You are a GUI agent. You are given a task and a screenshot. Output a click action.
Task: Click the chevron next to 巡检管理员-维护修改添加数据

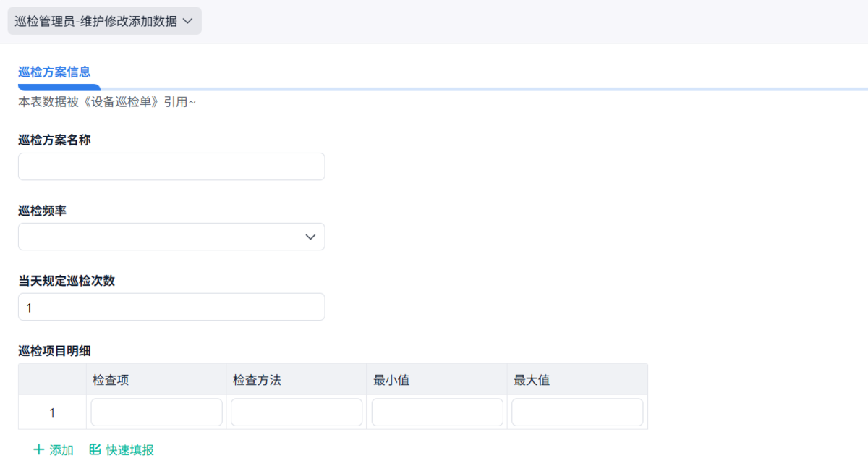point(187,22)
